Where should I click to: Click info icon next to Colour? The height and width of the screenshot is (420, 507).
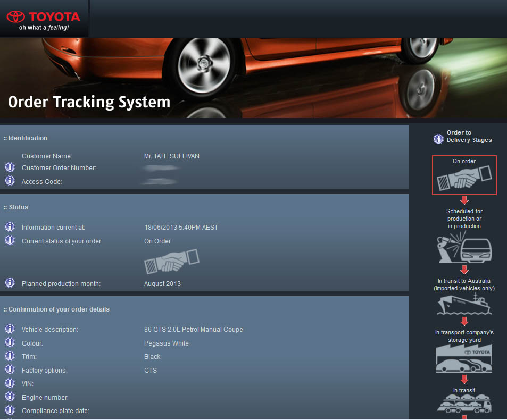[10, 342]
